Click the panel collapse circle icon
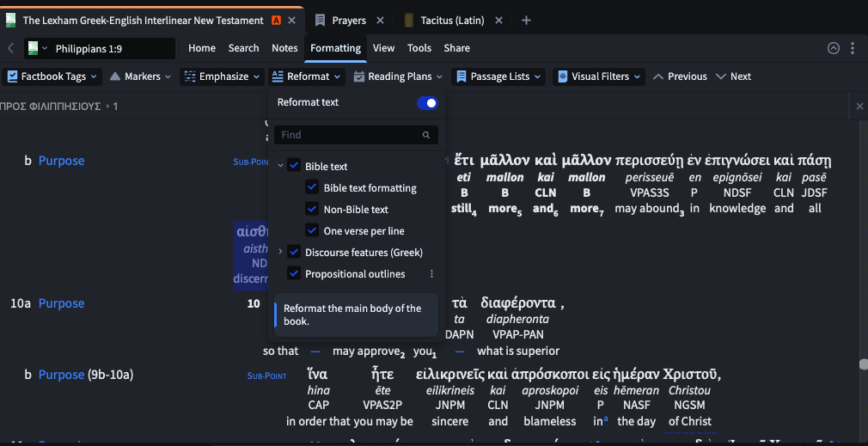This screenshot has height=446, width=868. 833,48
